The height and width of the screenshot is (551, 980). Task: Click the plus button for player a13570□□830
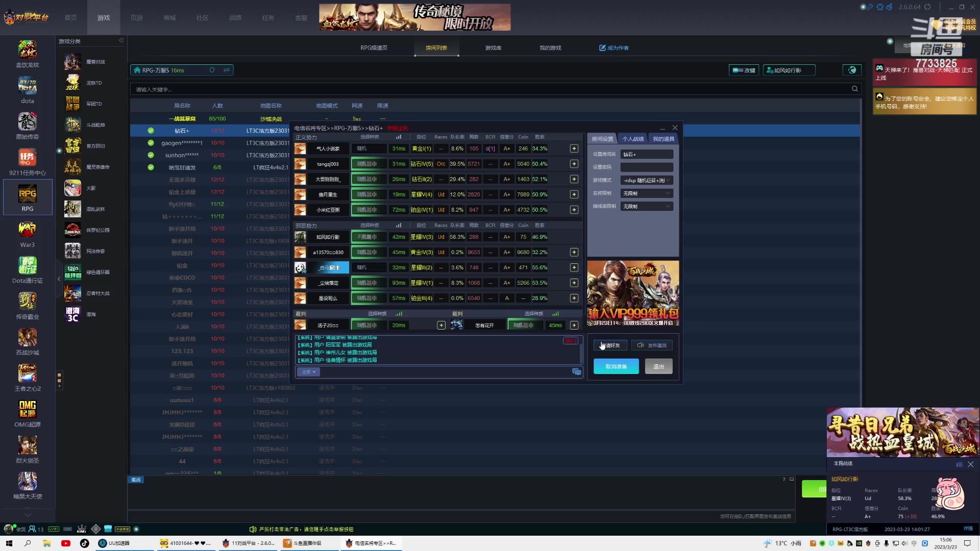(x=574, y=252)
